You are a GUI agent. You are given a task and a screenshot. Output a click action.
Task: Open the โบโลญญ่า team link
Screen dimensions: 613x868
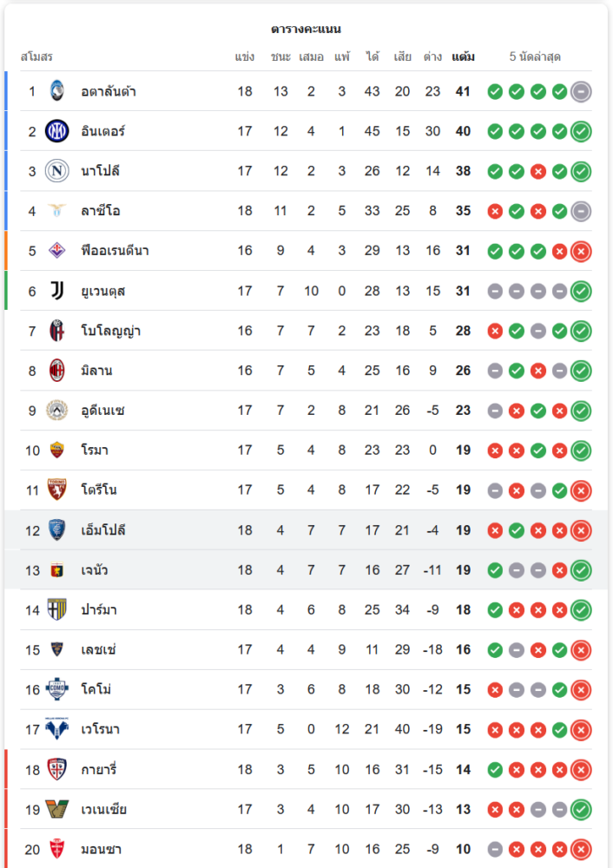(111, 331)
